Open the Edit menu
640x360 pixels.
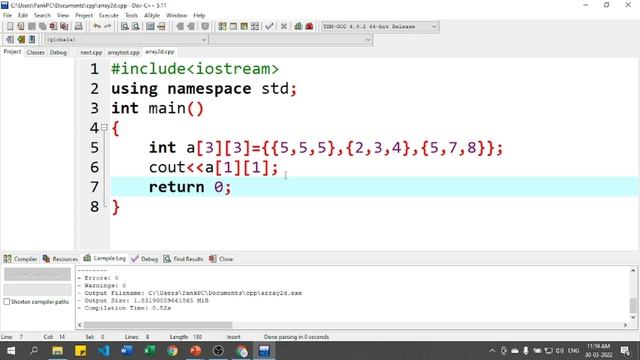point(22,16)
